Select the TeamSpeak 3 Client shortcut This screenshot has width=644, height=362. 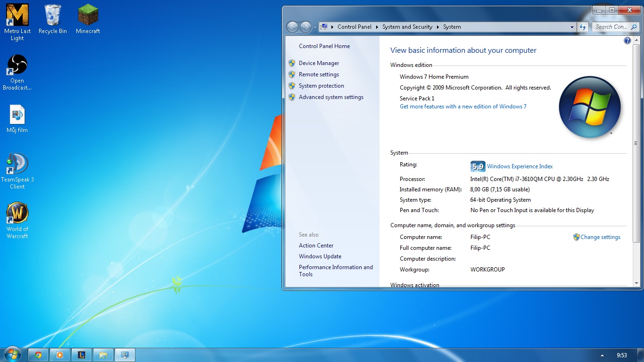[17, 171]
